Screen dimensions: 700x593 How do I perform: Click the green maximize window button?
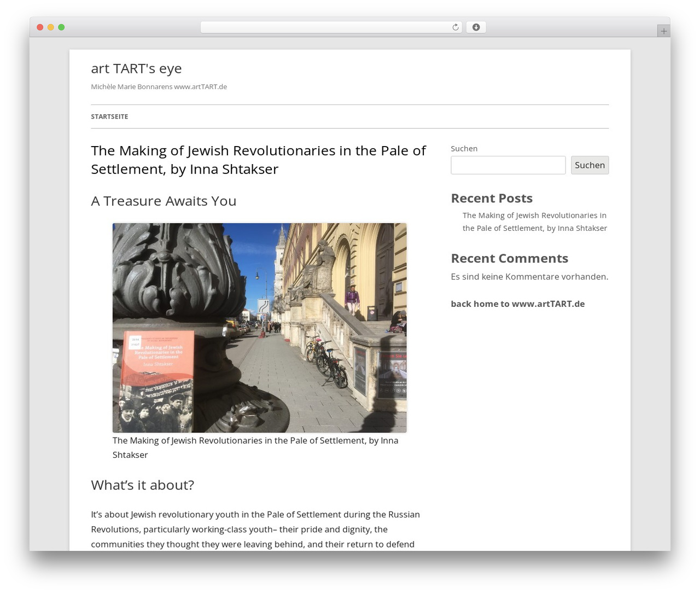pos(61,27)
